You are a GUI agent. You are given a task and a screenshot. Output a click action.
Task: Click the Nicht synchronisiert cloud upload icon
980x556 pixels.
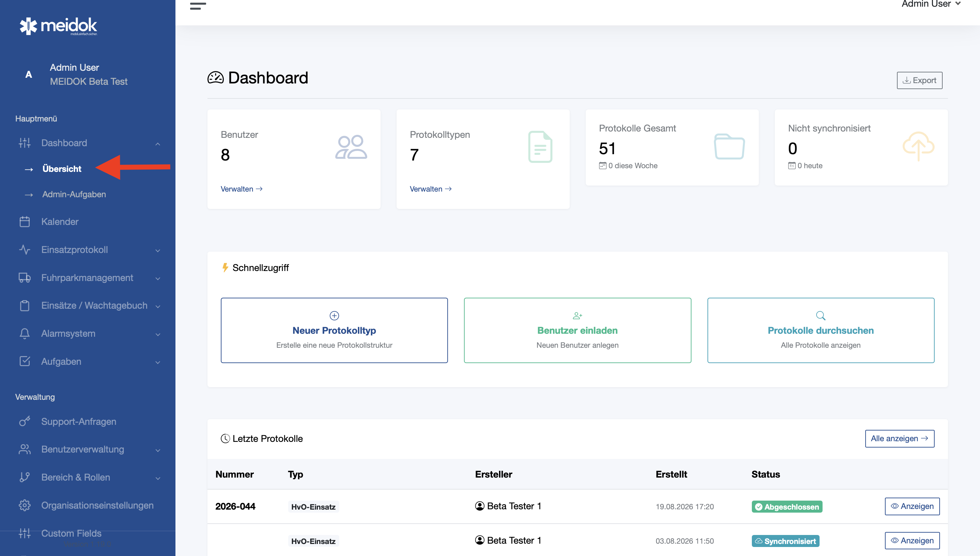coord(919,146)
